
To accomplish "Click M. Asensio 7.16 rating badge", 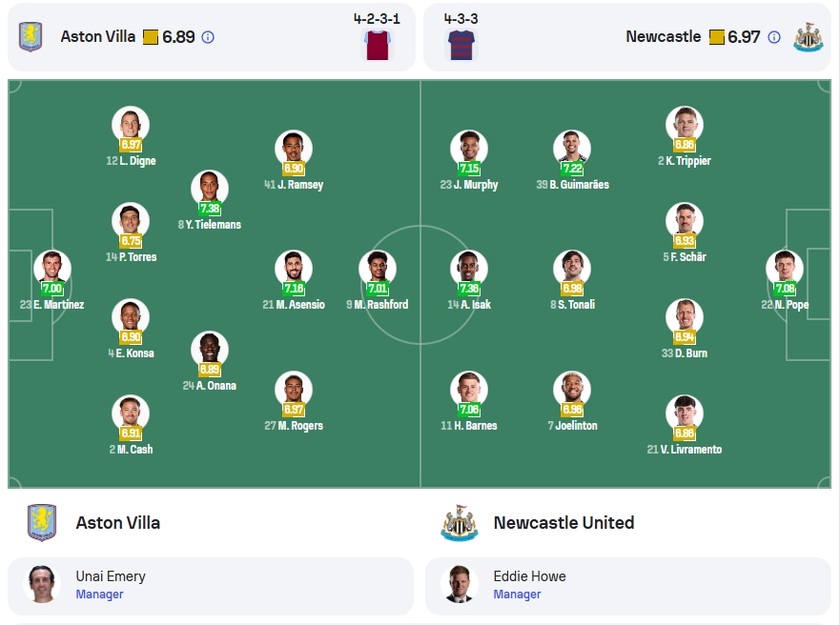I will pos(294,289).
